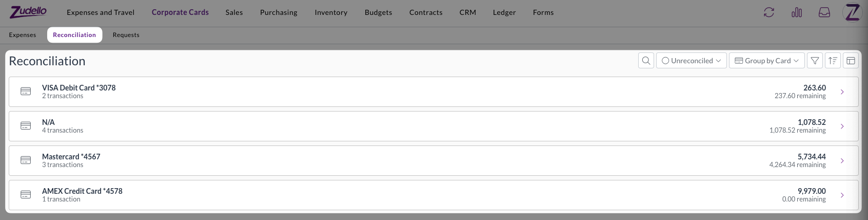Screen dimensions: 868x220
Task: Open the search magnifier icon
Action: (646, 61)
